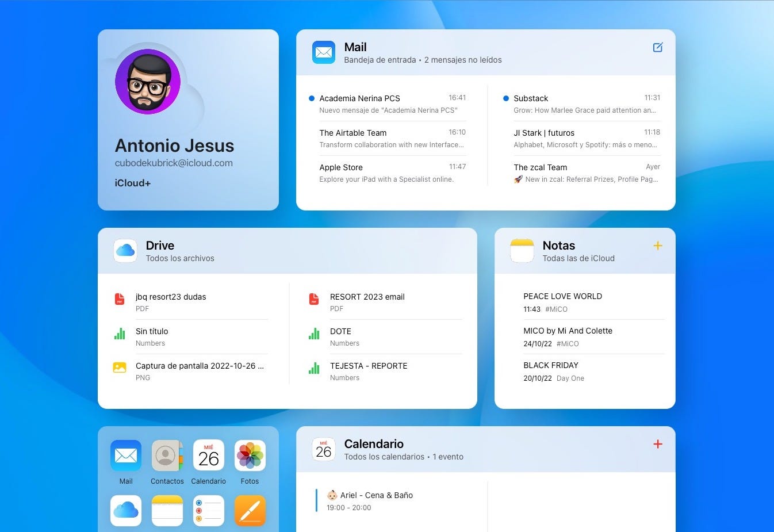774x532 pixels.
Task: Open the BLACK FRIDAY note
Action: point(593,372)
